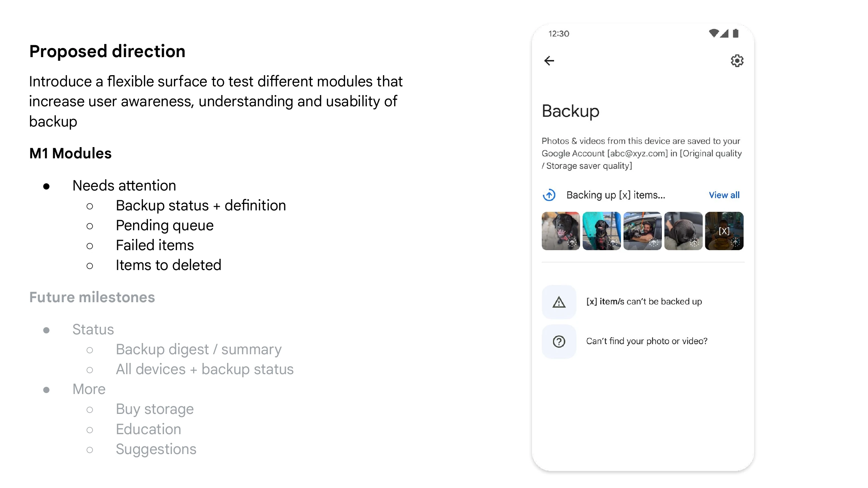The width and height of the screenshot is (868, 488).
Task: Select "[x] item/s can't be backed up"
Action: point(644,301)
